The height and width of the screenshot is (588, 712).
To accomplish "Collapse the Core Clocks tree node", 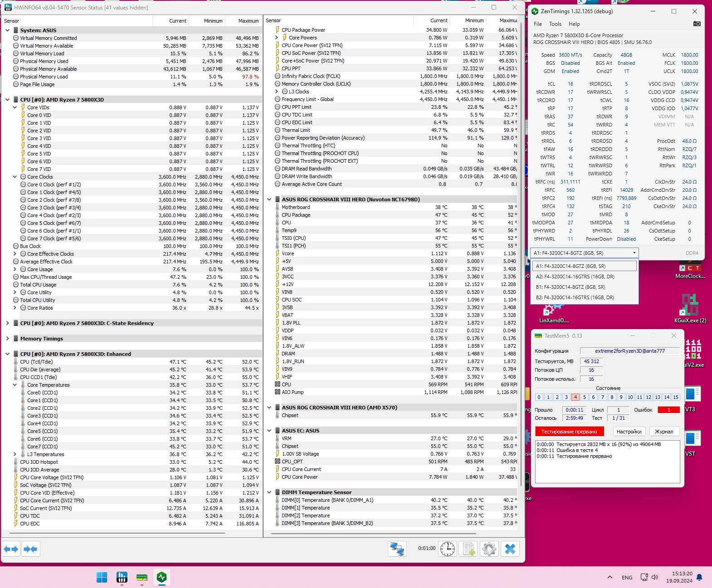I will click(15, 177).
